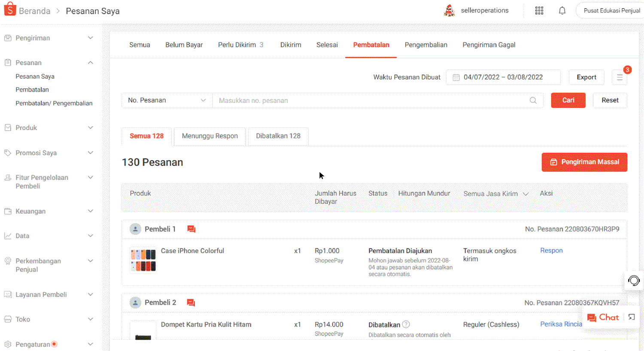
Task: Select the Dibatalkan 128 filter tab
Action: (278, 136)
